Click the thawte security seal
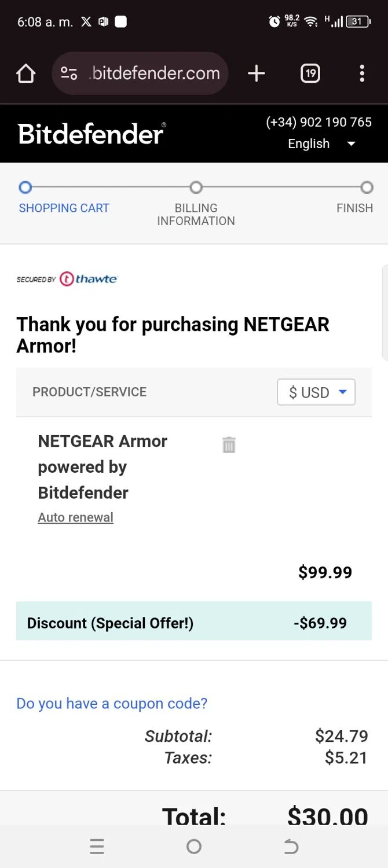Viewport: 388px width, 868px height. click(67, 279)
